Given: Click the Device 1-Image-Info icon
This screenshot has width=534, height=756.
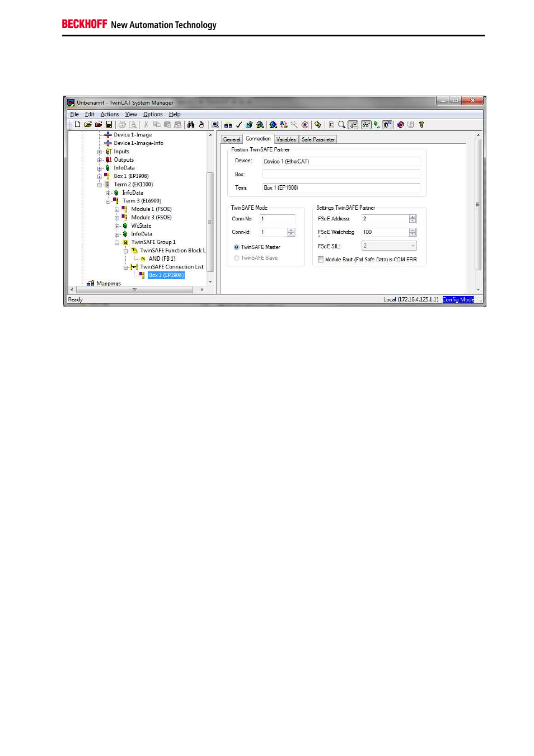Looking at the screenshot, I should coord(108,143).
